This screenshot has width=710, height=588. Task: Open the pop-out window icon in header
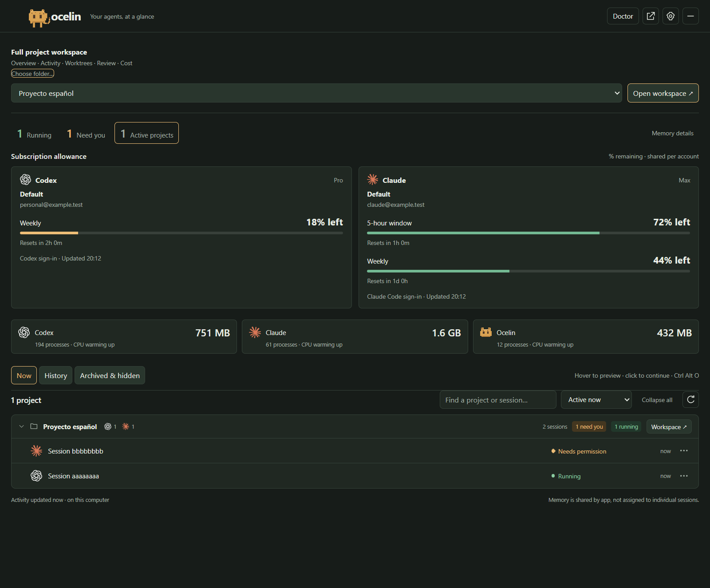[x=651, y=16]
